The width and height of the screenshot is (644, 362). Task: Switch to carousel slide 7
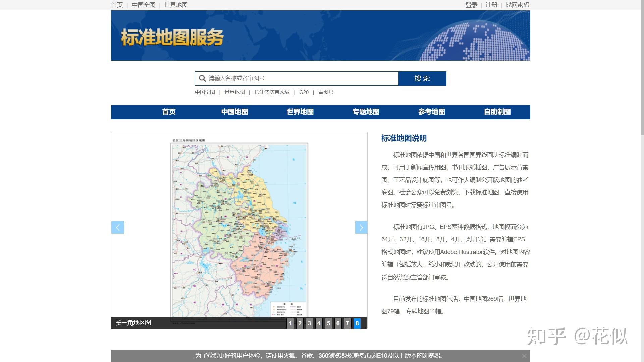(347, 323)
